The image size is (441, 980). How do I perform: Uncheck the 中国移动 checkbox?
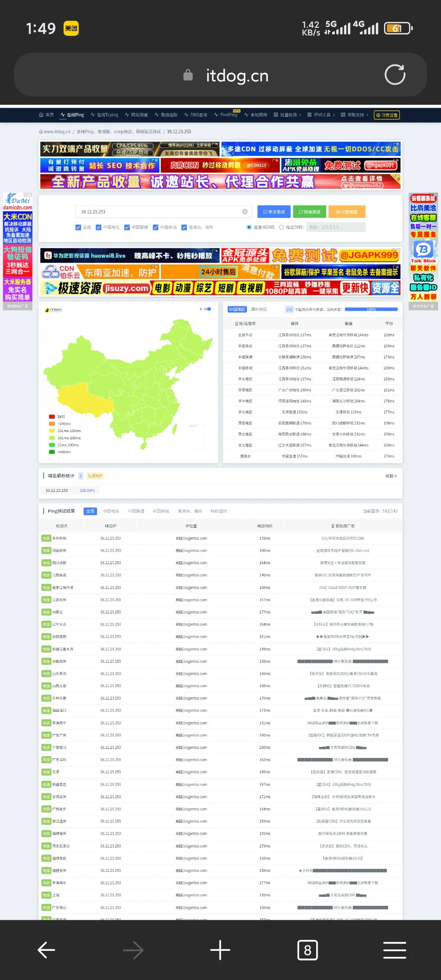[x=155, y=227]
